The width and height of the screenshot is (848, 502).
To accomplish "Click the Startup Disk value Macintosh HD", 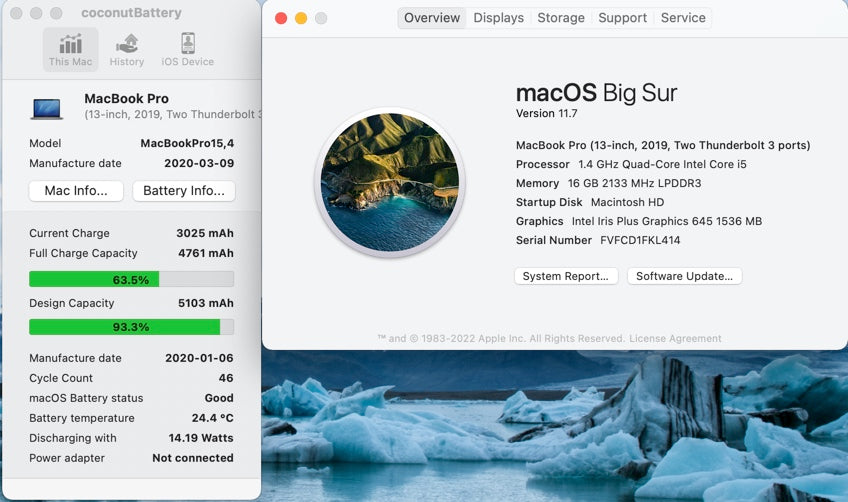I will coord(627,202).
